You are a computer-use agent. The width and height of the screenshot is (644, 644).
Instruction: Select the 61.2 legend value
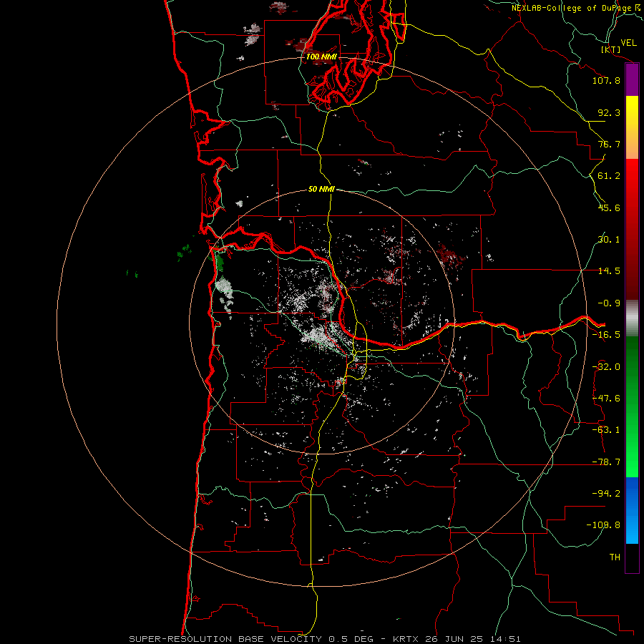(609, 176)
